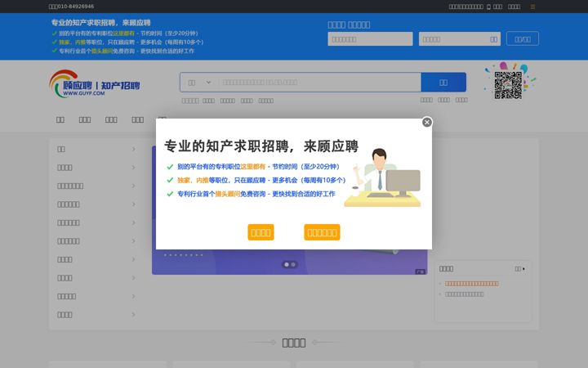The image size is (588, 368).
Task: Open the gray news headline
Action: pyautogui.click(x=464, y=294)
